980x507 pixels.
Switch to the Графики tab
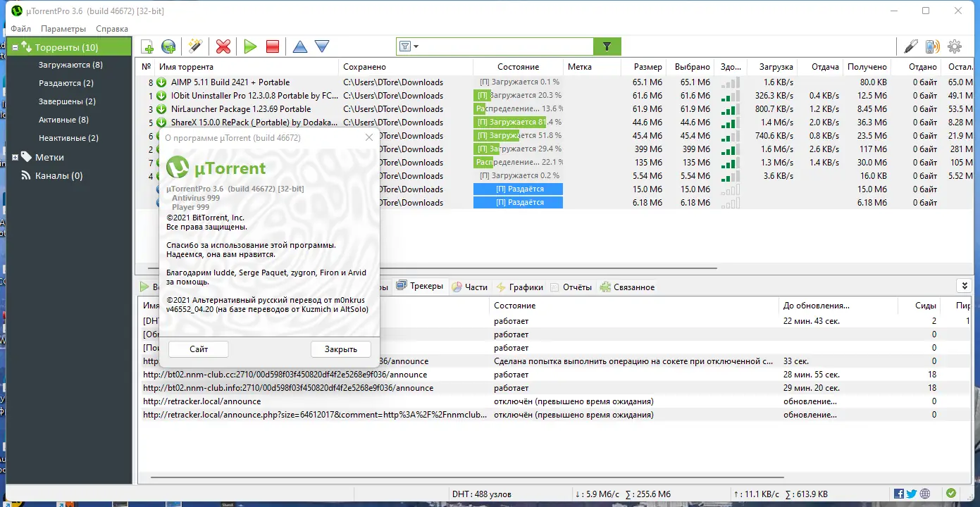point(521,287)
